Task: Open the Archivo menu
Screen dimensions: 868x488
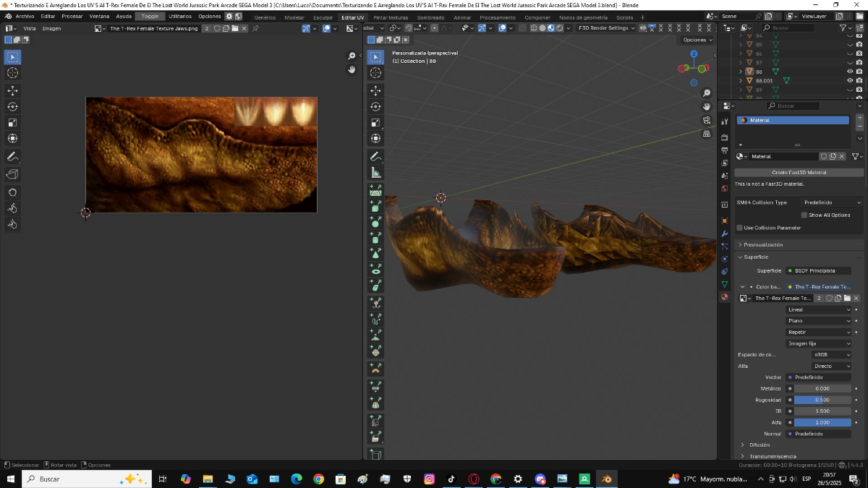Action: click(x=25, y=16)
